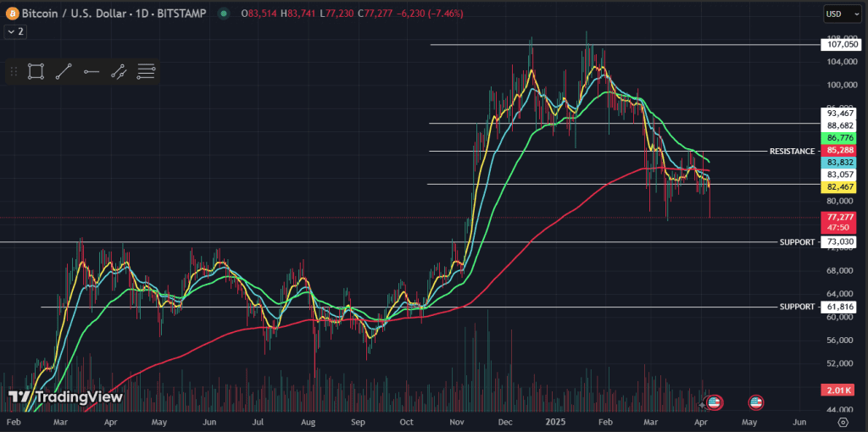
Task: Click the 73,030 support price label
Action: (838, 242)
